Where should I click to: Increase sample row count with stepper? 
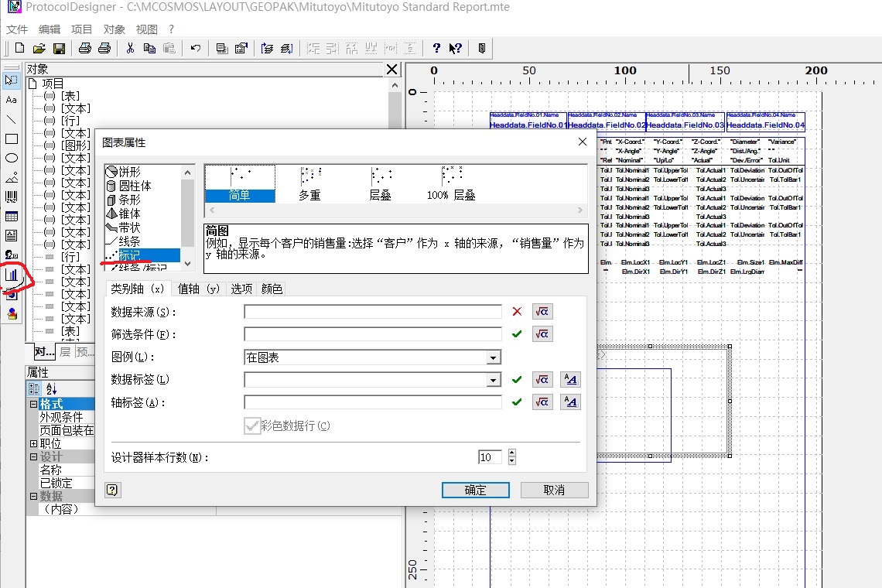511,453
